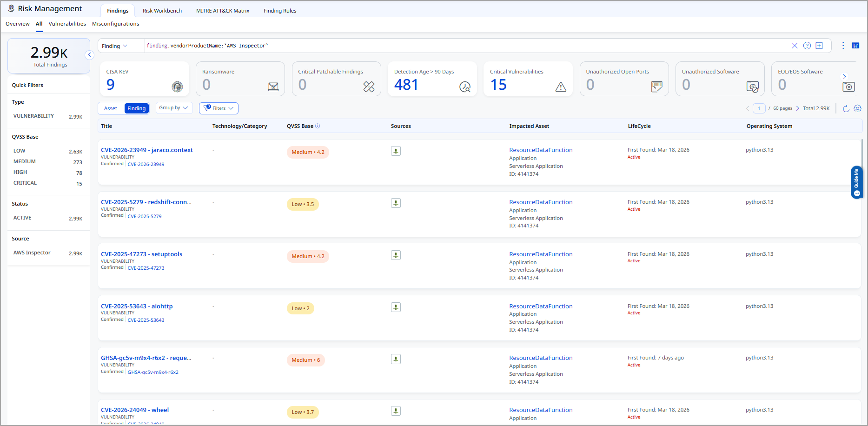Open CVE-2026-24049 - wheel finding
The width and height of the screenshot is (868, 426).
[x=135, y=410]
